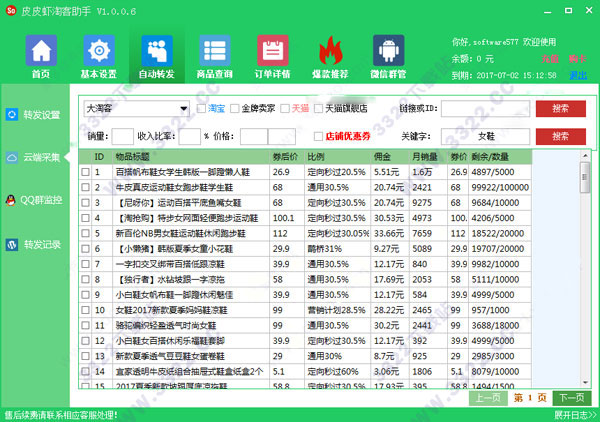Click 营销计划28.5% ratio cell
The width and height of the screenshot is (600, 422).
pos(336,310)
